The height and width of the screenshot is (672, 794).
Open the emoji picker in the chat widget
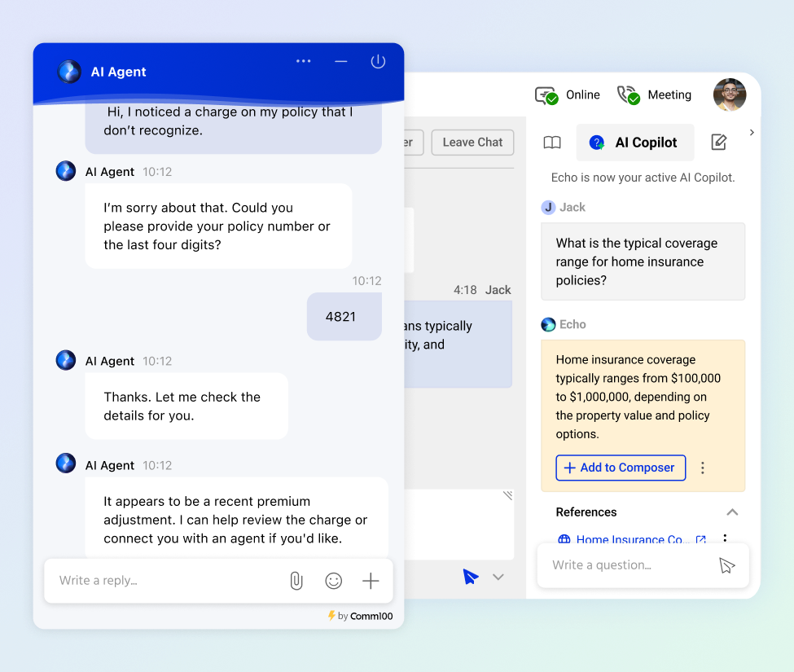click(333, 581)
